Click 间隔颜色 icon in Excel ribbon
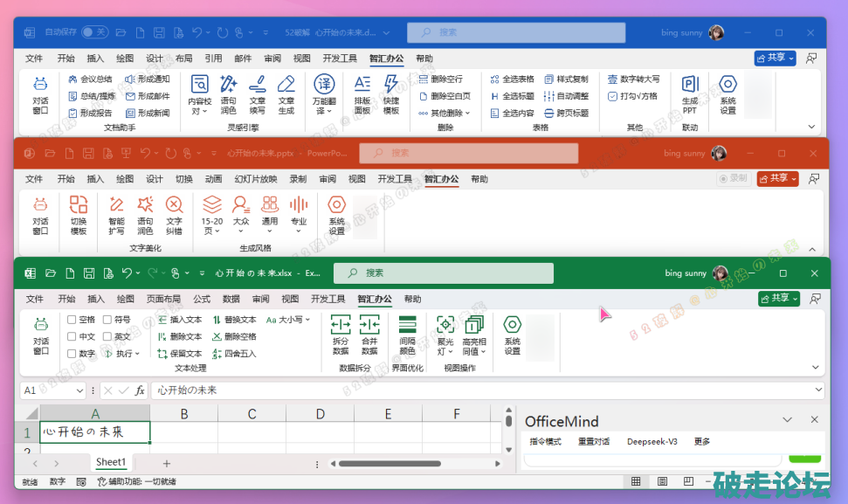The image size is (848, 504). point(407,326)
